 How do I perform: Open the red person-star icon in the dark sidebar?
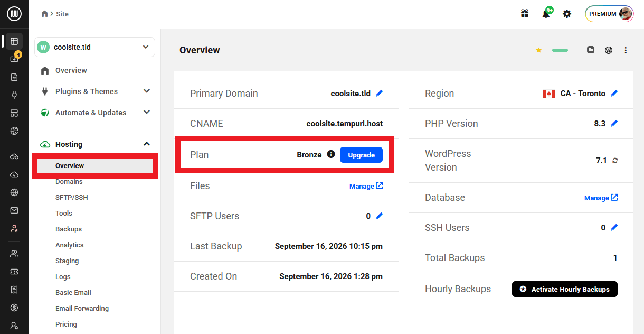tap(14, 228)
